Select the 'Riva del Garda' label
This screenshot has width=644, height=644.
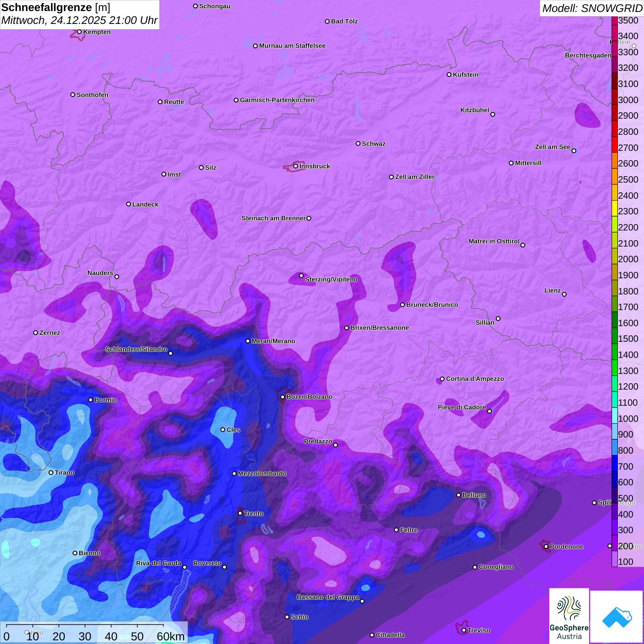coord(159,563)
